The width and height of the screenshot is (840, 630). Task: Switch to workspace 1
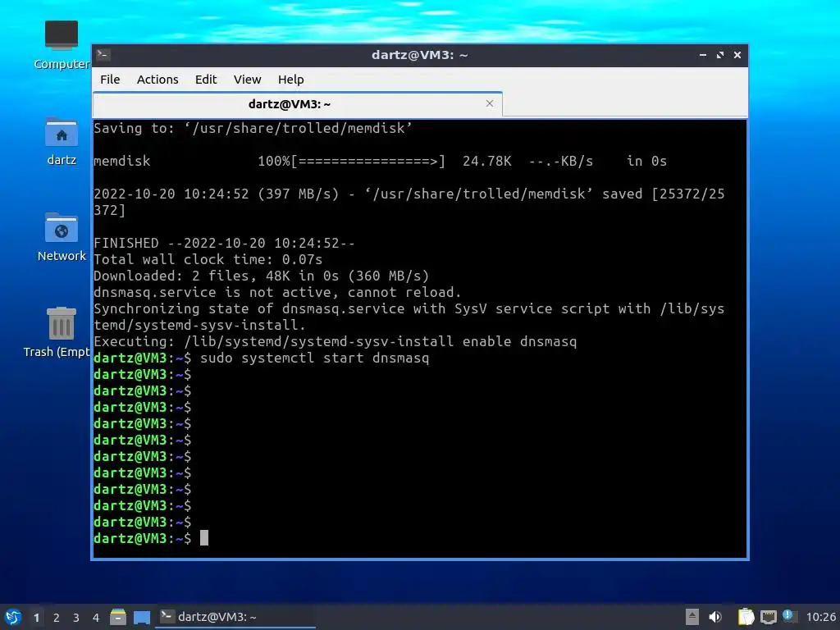pos(36,618)
